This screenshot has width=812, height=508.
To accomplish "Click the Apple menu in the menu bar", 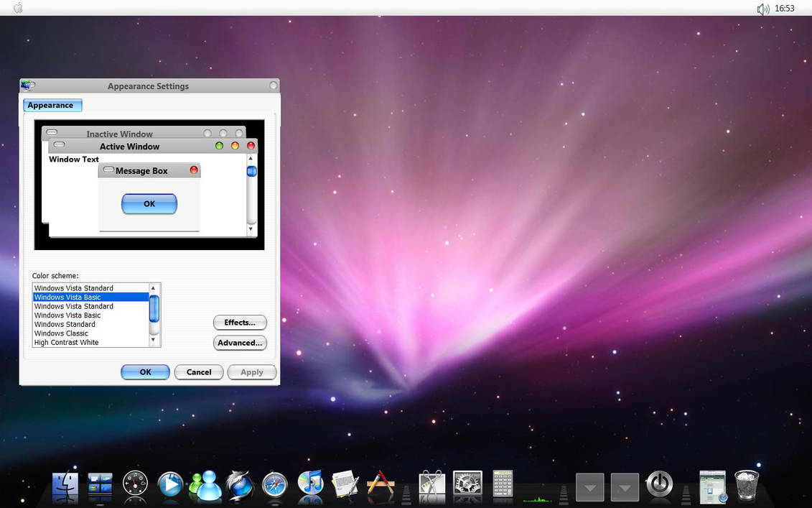I will tap(17, 8).
